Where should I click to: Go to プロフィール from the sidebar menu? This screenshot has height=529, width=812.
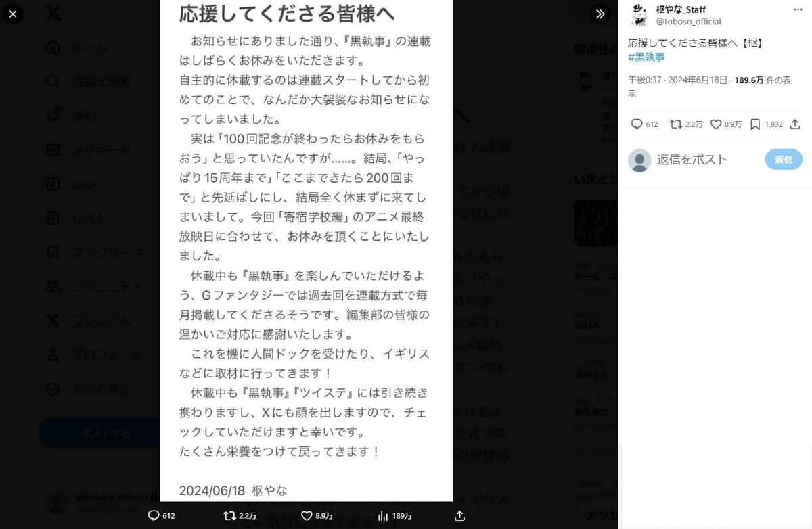[x=51, y=354]
